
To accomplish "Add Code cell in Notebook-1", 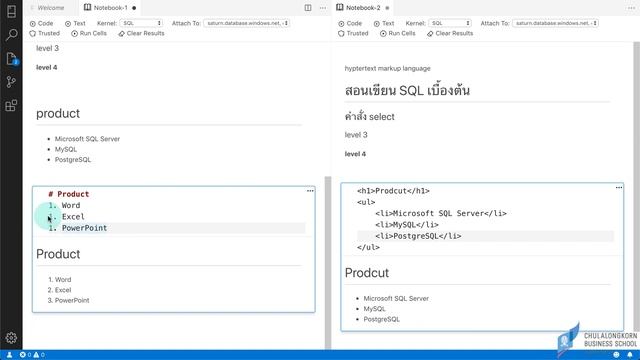I will 41,23.
